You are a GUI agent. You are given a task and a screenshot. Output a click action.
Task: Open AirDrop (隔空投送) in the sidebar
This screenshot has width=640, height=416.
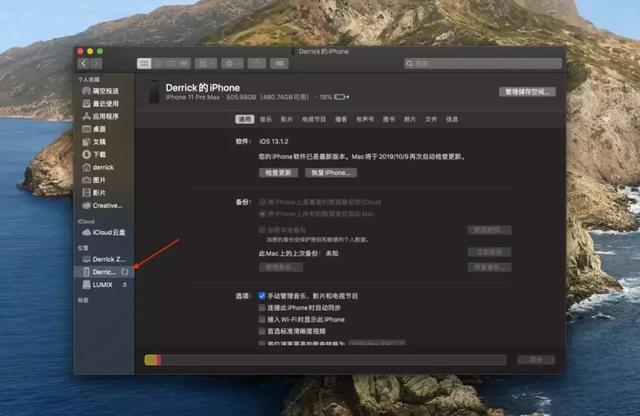coord(105,90)
